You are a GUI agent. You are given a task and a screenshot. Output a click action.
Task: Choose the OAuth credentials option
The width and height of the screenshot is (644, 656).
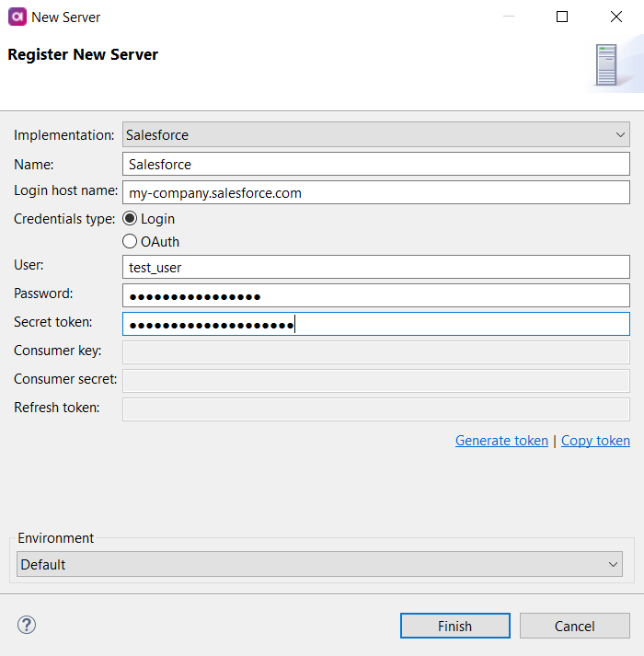tap(130, 242)
